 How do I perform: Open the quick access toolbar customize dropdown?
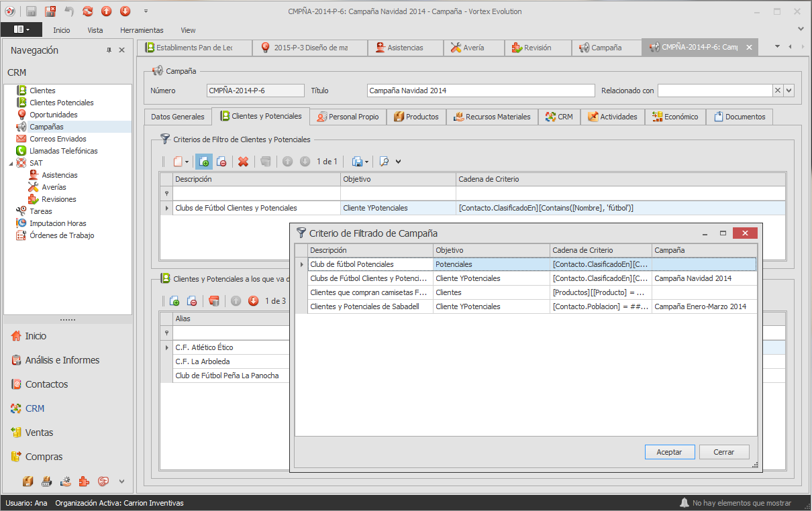pyautogui.click(x=146, y=11)
